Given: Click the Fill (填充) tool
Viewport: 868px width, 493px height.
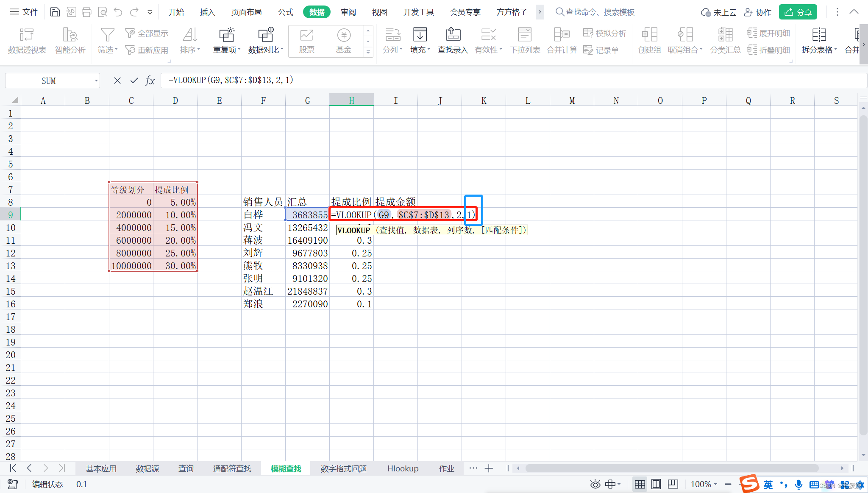Looking at the screenshot, I should point(420,41).
